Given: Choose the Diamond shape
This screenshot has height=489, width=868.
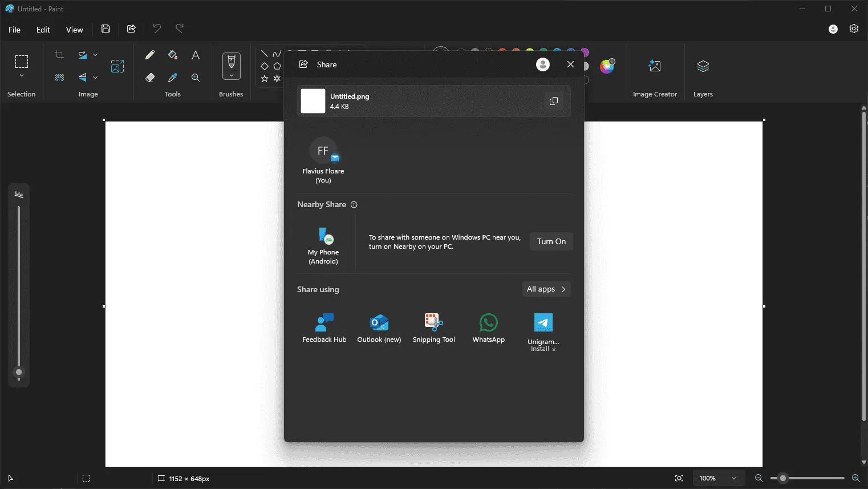Looking at the screenshot, I should [x=265, y=66].
